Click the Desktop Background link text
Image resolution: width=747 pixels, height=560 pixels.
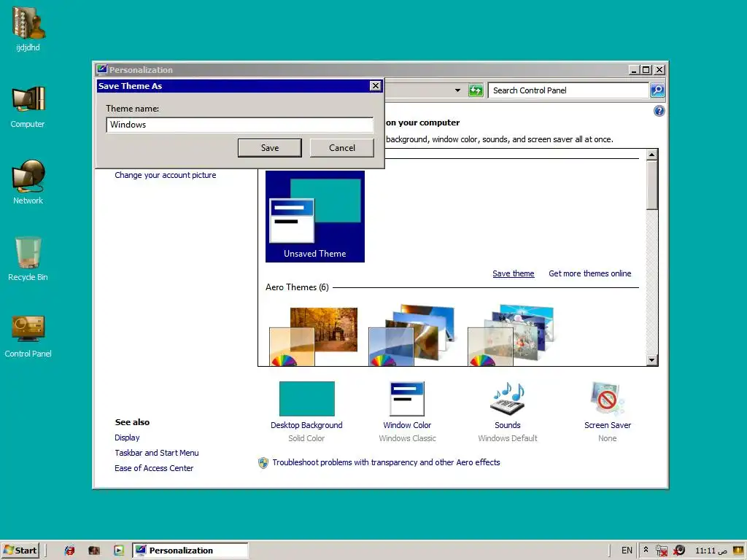[x=306, y=425]
